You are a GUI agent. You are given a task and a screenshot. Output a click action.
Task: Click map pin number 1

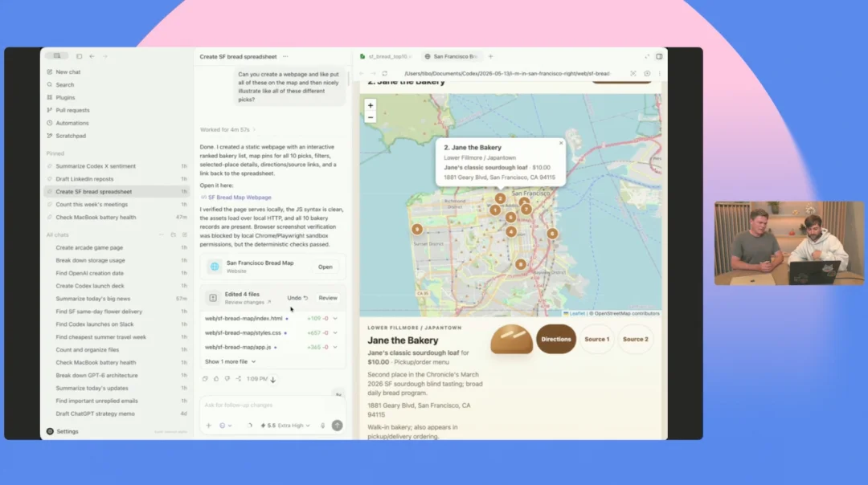click(495, 210)
